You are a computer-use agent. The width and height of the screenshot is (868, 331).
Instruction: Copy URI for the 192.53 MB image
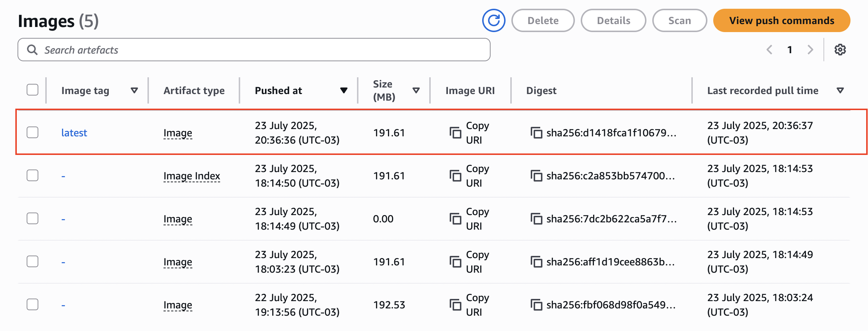pyautogui.click(x=455, y=305)
